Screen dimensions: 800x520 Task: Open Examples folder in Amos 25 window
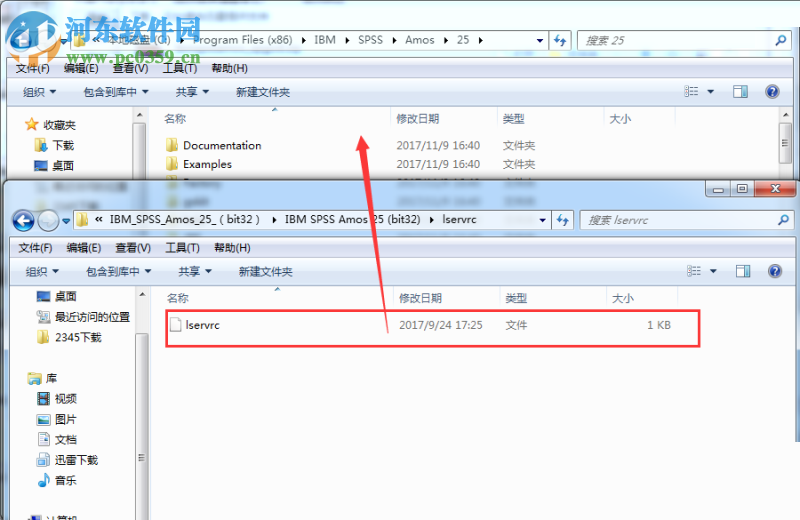click(x=207, y=164)
